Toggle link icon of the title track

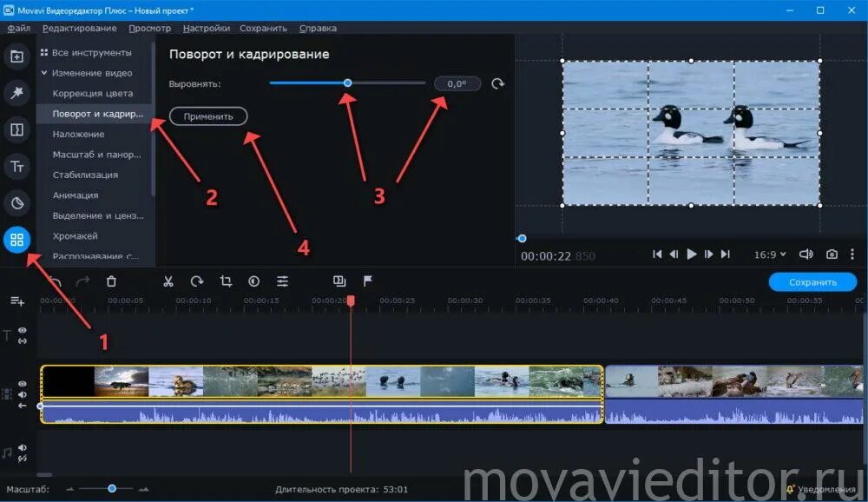23,340
